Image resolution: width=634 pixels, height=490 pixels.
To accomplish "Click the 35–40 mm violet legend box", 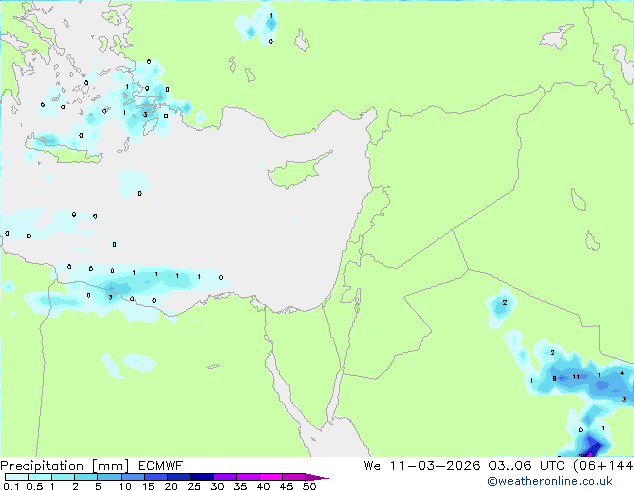I will click(248, 477).
